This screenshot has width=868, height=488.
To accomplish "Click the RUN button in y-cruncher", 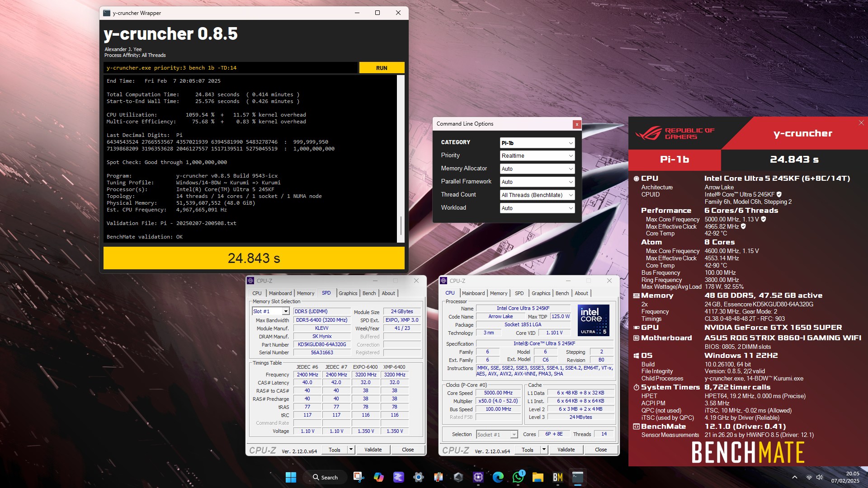I will [382, 68].
